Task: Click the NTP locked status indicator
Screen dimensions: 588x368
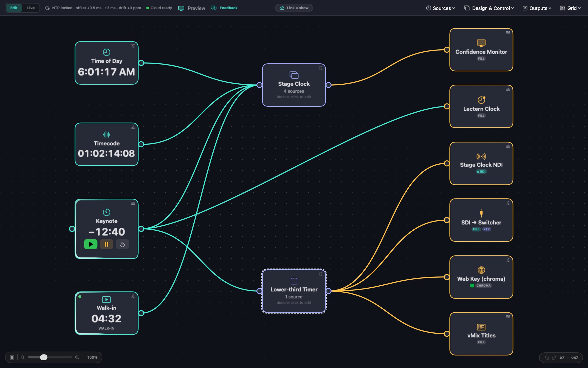Action: tap(93, 8)
